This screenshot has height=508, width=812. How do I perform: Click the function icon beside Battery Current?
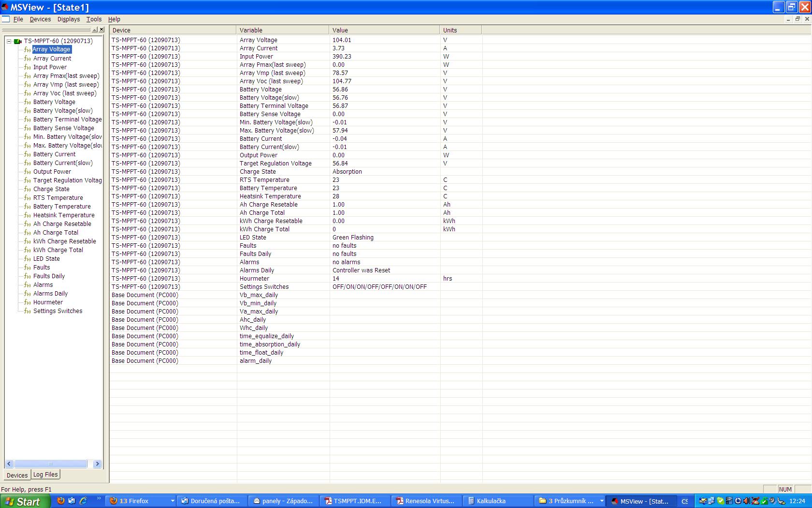click(x=28, y=154)
